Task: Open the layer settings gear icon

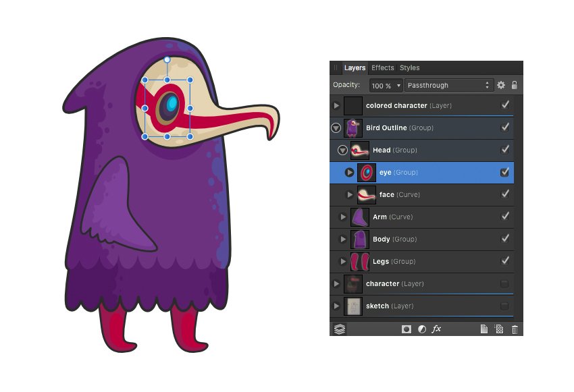Action: (x=501, y=85)
